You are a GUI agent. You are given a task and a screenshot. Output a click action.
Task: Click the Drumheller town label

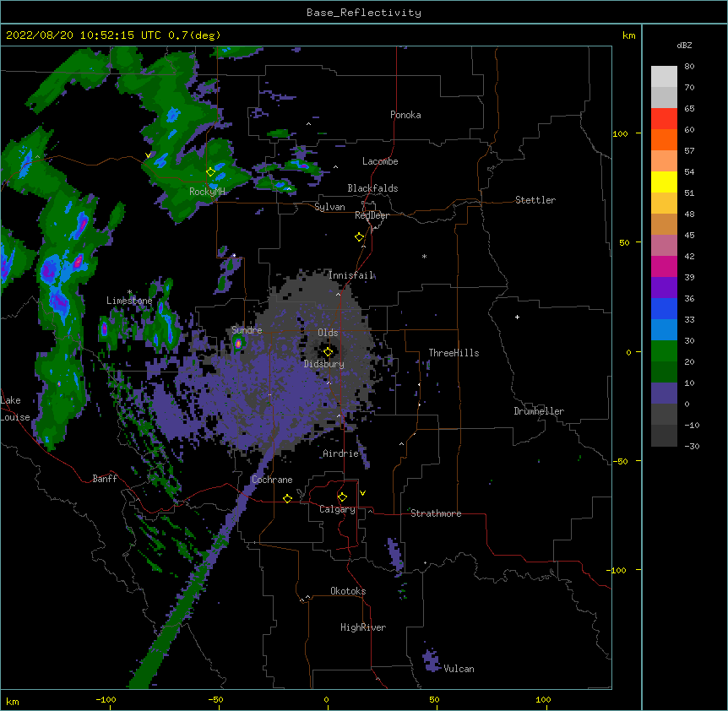pyautogui.click(x=539, y=411)
